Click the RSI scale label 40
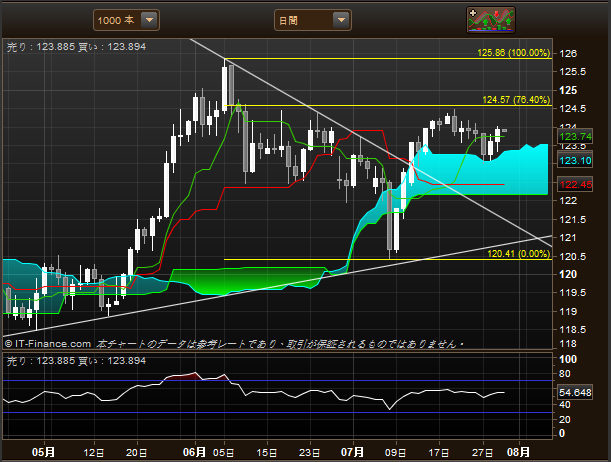The image size is (611, 462). [565, 405]
